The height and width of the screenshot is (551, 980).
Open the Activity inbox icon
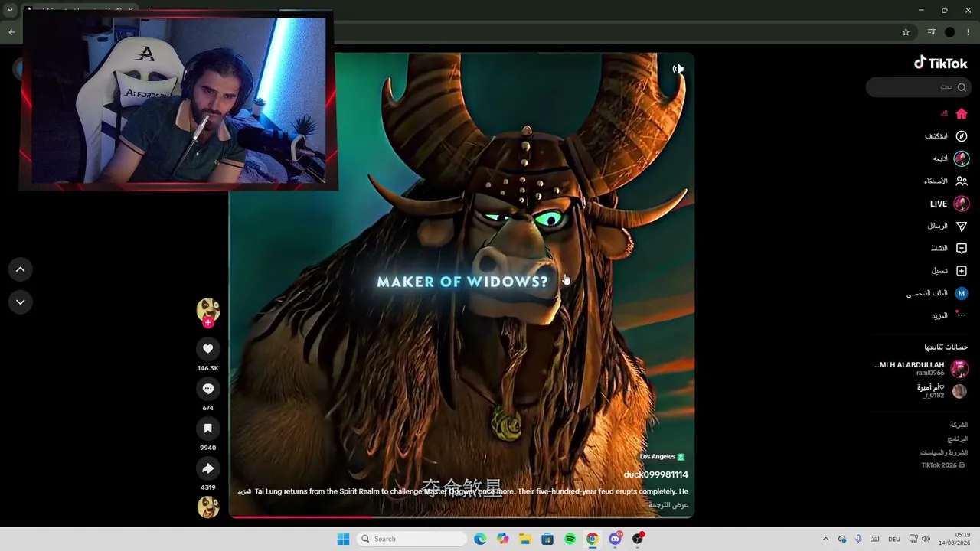962,249
